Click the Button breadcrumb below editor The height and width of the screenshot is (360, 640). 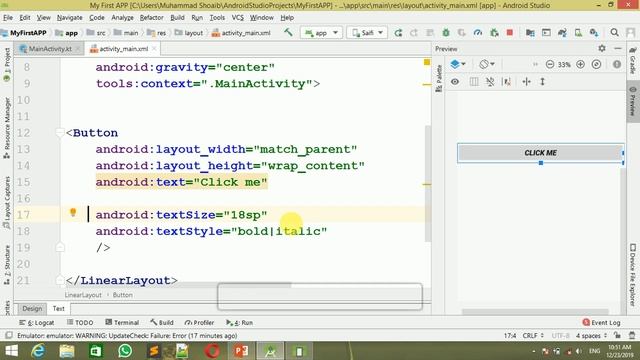122,295
